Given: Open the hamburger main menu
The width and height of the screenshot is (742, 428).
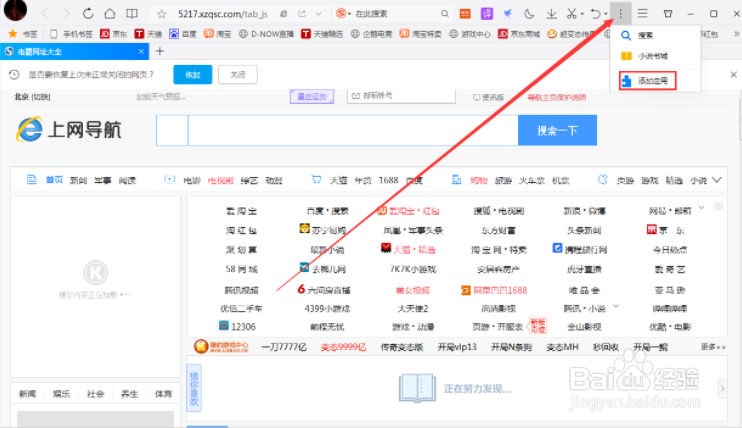Looking at the screenshot, I should [x=642, y=14].
